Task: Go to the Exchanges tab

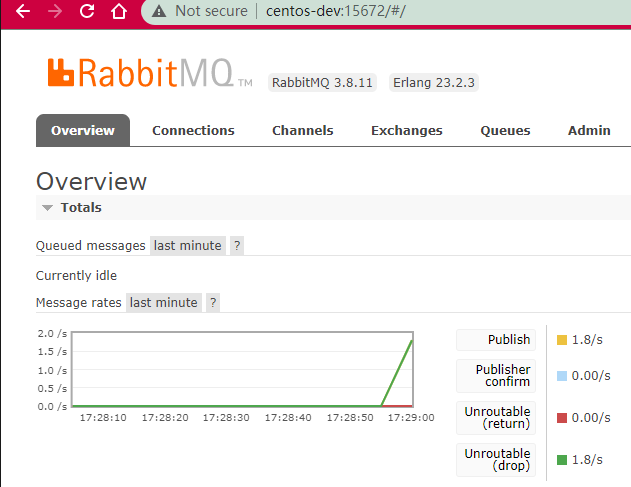Action: pyautogui.click(x=406, y=130)
